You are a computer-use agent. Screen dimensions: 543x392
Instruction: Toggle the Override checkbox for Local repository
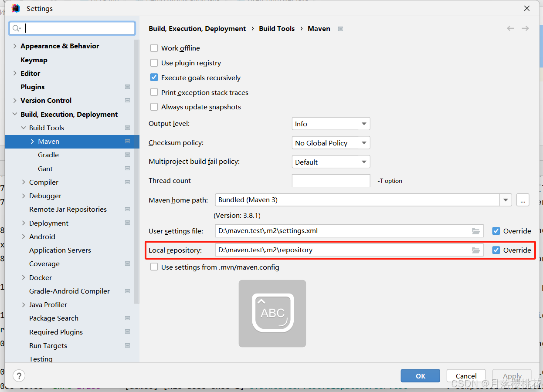click(x=496, y=250)
